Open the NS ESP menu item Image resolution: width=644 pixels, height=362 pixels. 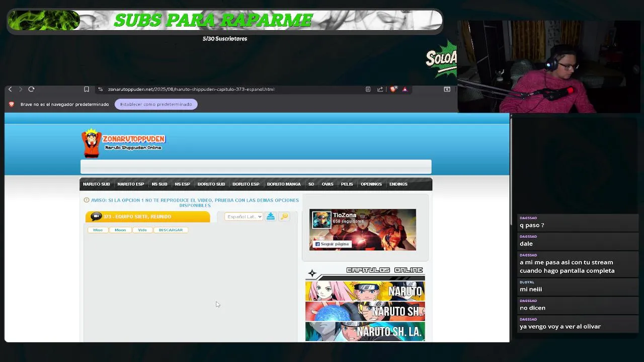pyautogui.click(x=182, y=184)
